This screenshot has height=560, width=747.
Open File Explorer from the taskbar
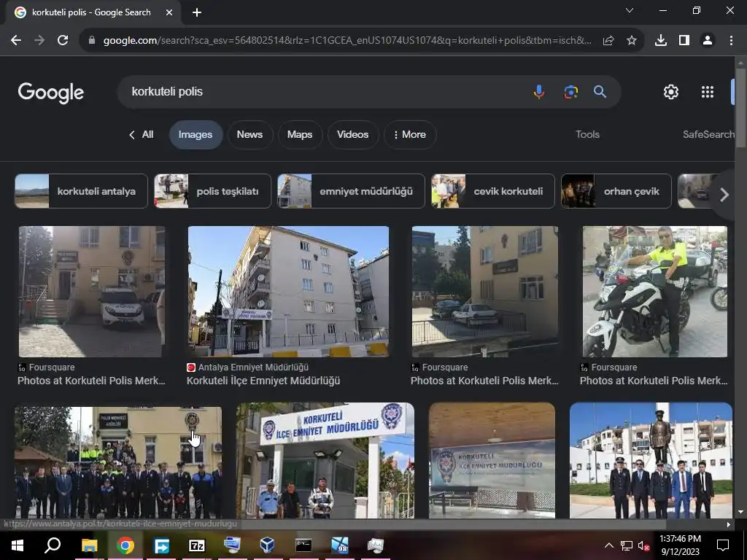(89, 545)
